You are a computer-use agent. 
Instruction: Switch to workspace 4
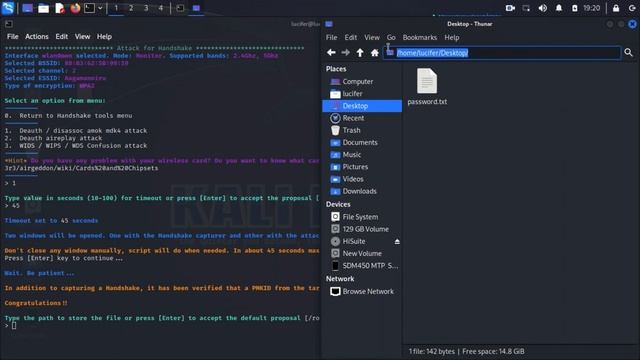coord(161,8)
